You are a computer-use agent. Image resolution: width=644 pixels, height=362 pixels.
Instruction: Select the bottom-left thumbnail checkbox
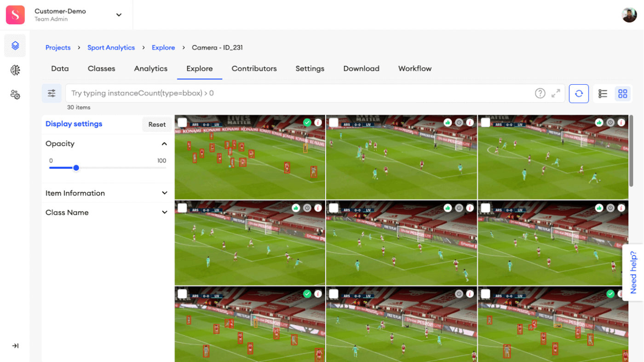point(182,293)
